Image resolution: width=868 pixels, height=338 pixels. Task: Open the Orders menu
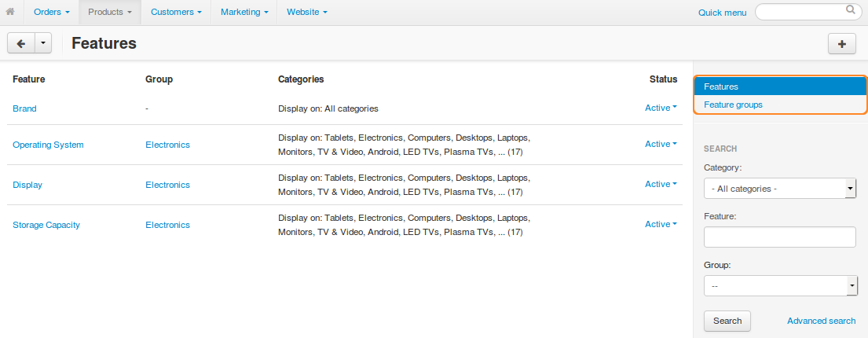(x=52, y=12)
